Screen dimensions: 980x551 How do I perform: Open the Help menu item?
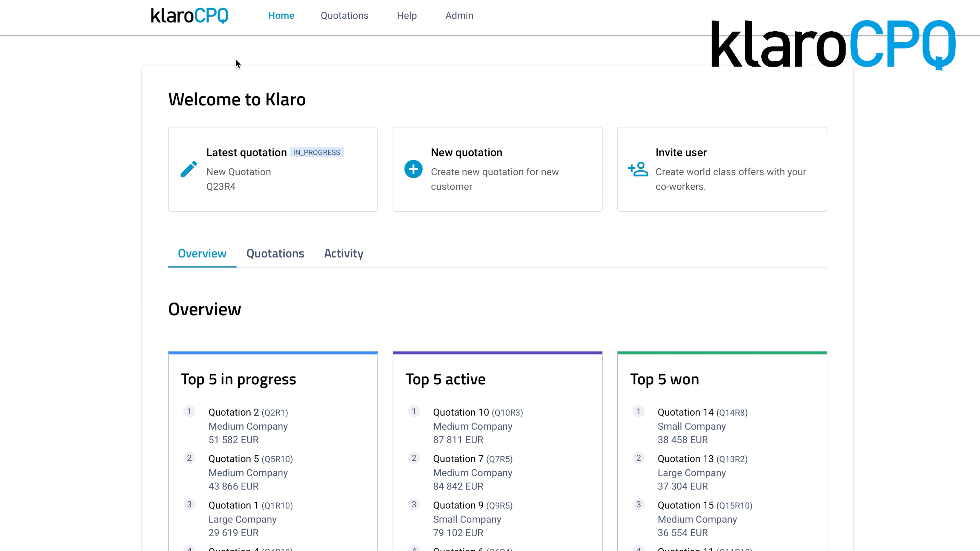pos(406,16)
